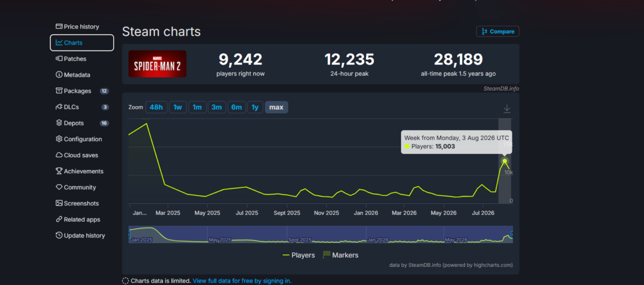
Task: Open the Configuration sidebar item
Action: tap(82, 139)
